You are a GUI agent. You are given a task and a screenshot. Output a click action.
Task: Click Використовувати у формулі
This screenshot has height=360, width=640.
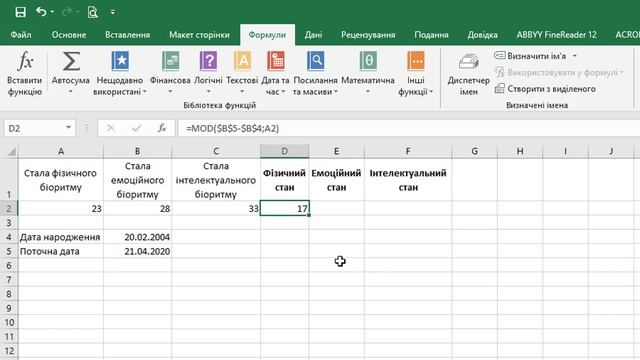click(x=559, y=73)
